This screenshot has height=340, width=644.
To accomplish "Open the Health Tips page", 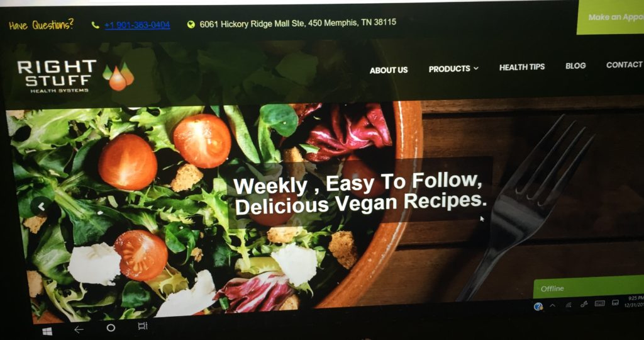I will pos(521,67).
